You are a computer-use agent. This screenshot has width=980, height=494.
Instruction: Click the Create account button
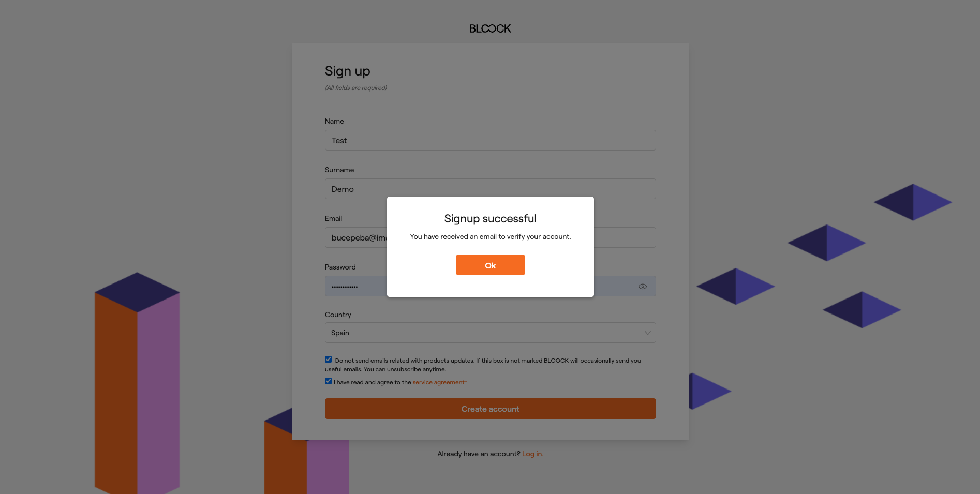[x=490, y=409]
